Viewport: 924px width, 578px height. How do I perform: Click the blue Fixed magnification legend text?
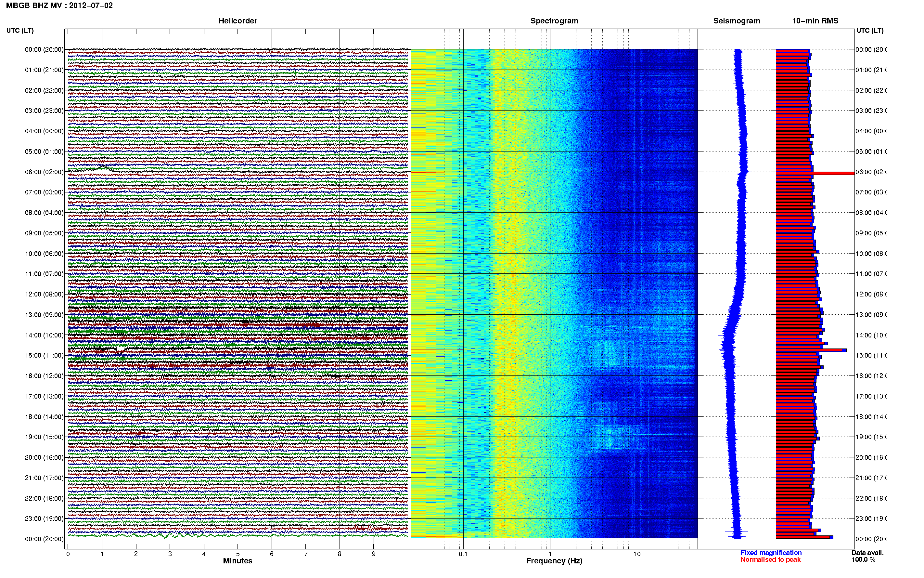click(771, 553)
